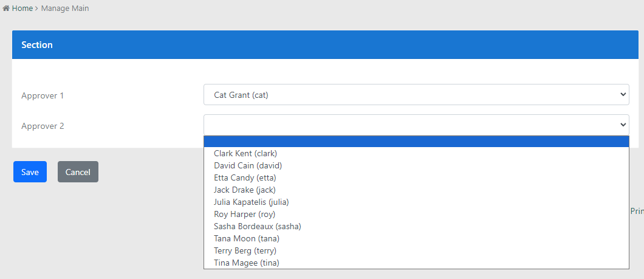The height and width of the screenshot is (279, 644).
Task: Open the Approver 1 dropdown
Action: 416,95
